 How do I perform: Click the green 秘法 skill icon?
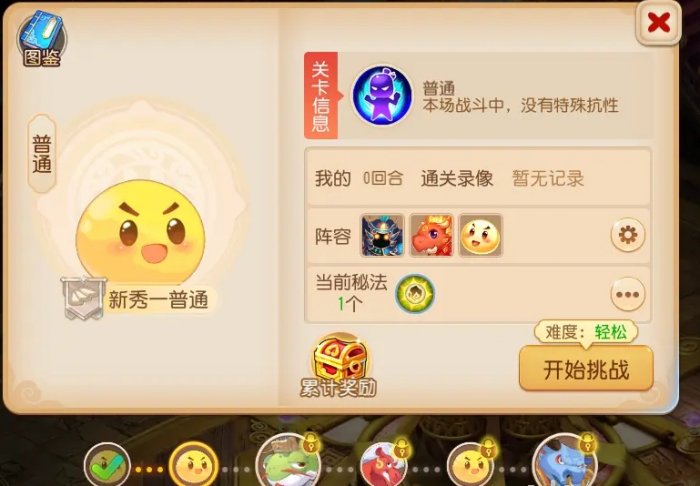pos(415,294)
